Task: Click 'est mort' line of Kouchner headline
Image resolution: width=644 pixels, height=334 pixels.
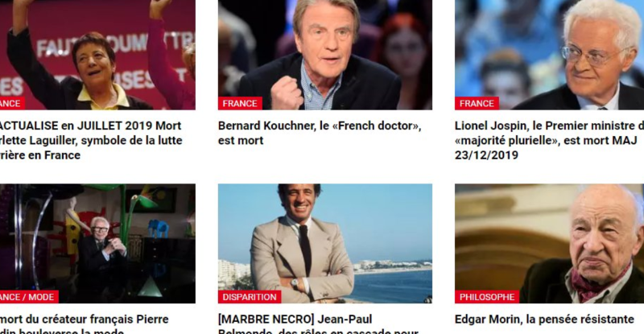Action: pos(241,141)
